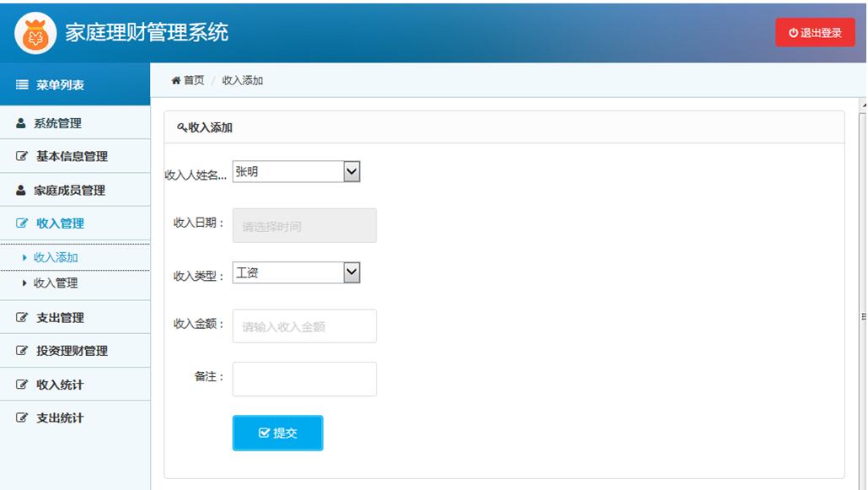Click the key icon beside 收入添加 heading
Screen dimensions: 868x490
pyautogui.click(x=182, y=128)
